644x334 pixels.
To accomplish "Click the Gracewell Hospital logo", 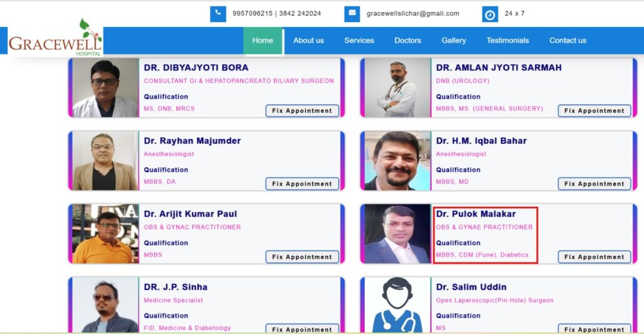I will pos(55,38).
